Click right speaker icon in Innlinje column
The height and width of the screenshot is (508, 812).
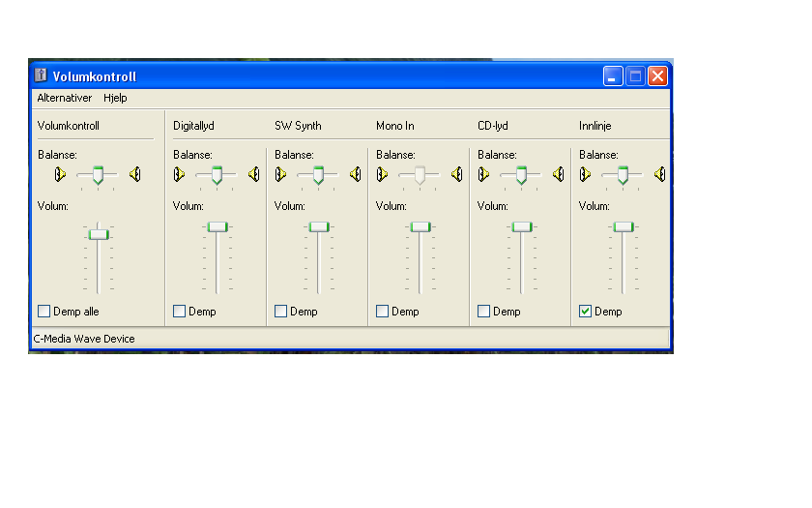(x=659, y=174)
